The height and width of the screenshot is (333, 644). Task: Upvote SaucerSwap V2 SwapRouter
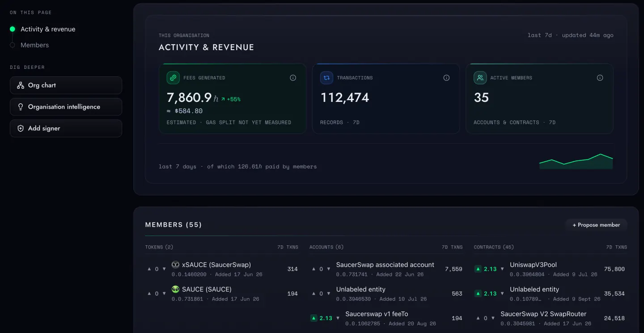(x=478, y=318)
